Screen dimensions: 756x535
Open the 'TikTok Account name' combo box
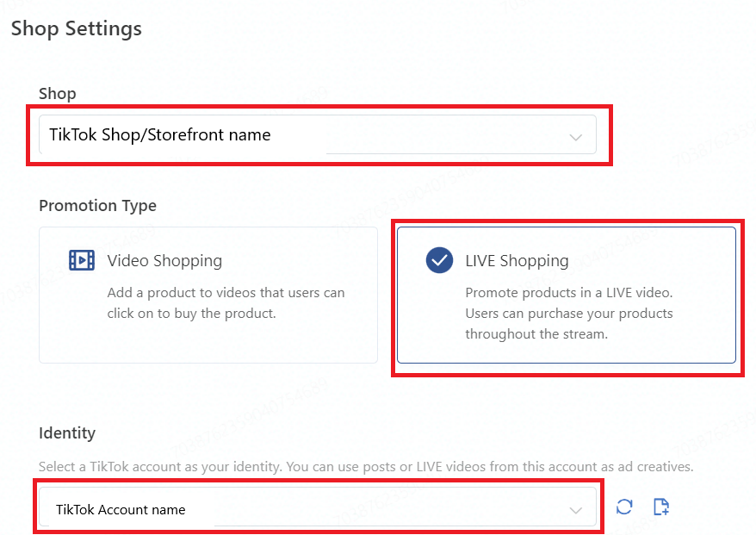click(310, 509)
